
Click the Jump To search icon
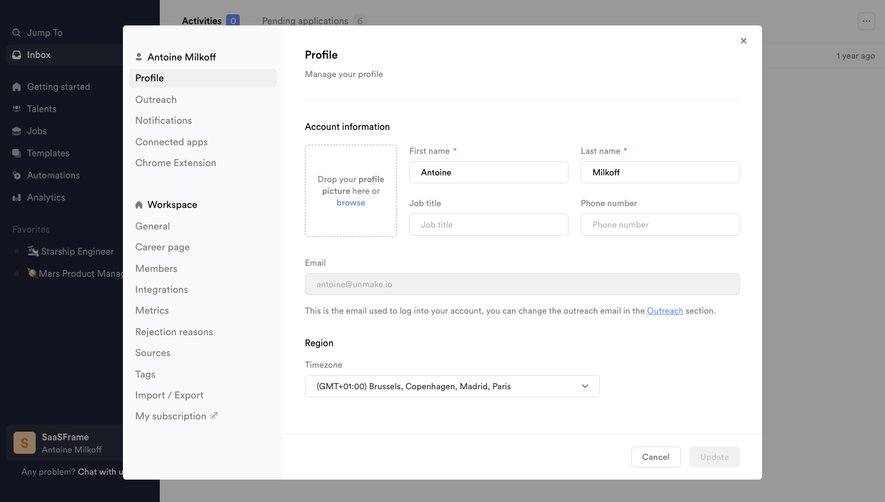click(x=16, y=33)
